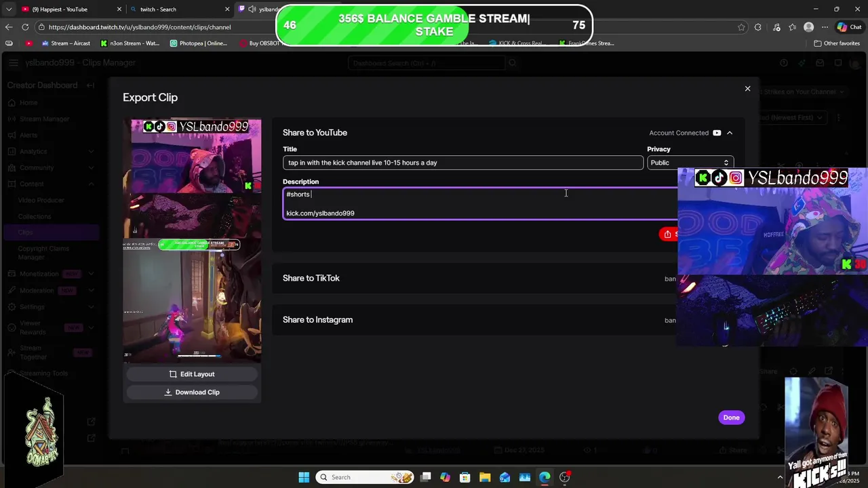Screen dimensions: 868x488
Task: Open Copilot from the taskbar
Action: tap(445, 477)
